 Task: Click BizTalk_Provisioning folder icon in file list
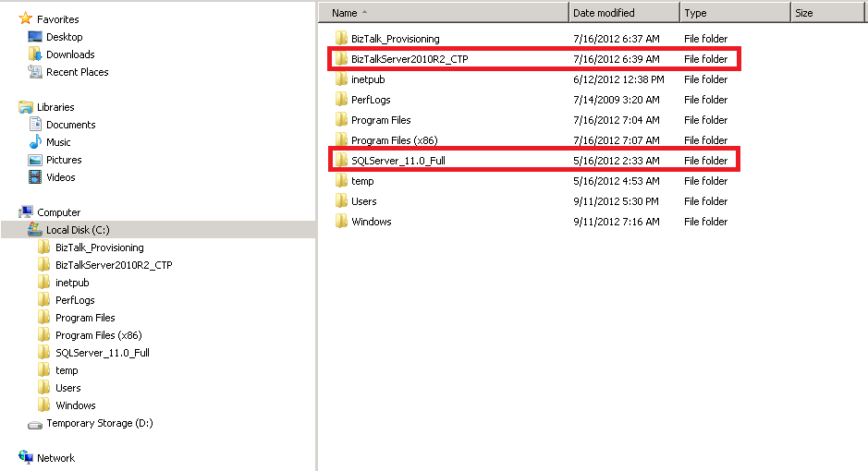point(341,38)
